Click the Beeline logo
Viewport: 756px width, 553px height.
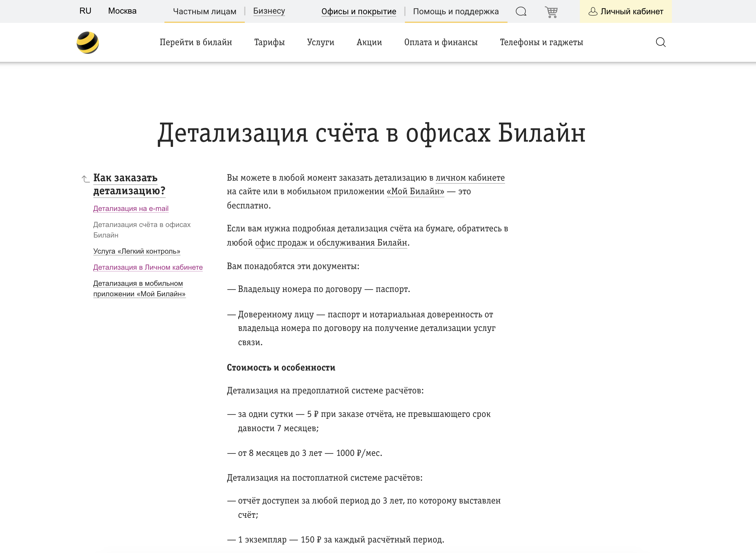click(x=88, y=42)
